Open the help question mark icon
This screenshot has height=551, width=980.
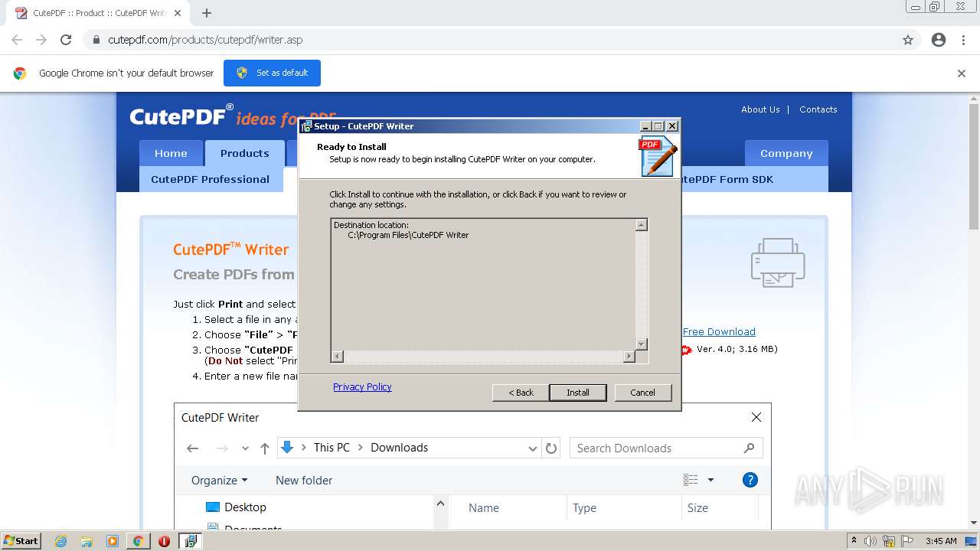click(750, 480)
